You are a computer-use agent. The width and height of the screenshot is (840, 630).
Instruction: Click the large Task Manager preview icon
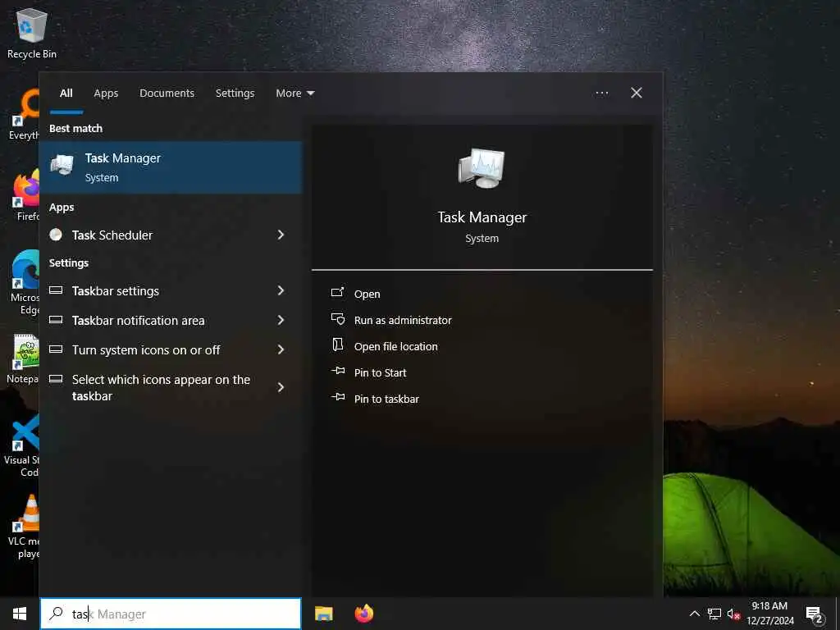482,168
